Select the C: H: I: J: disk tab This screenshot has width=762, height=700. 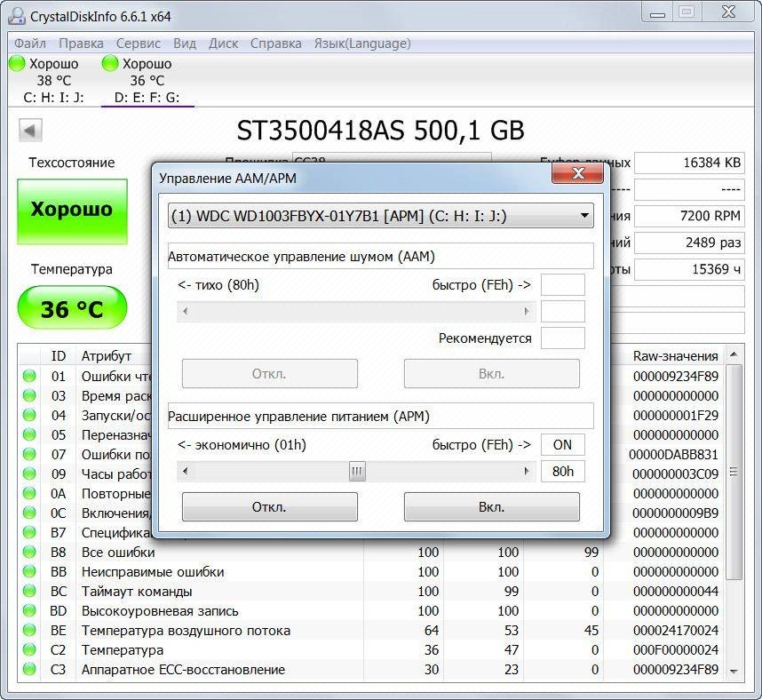53,81
